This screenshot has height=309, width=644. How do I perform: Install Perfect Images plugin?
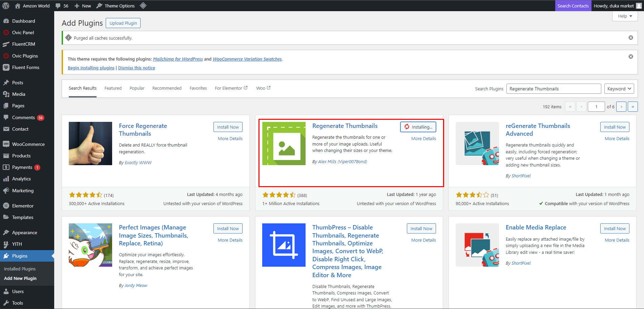pyautogui.click(x=228, y=228)
